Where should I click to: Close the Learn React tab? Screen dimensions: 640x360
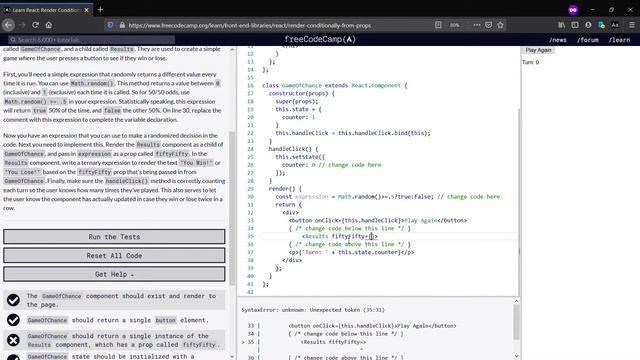coord(86,10)
